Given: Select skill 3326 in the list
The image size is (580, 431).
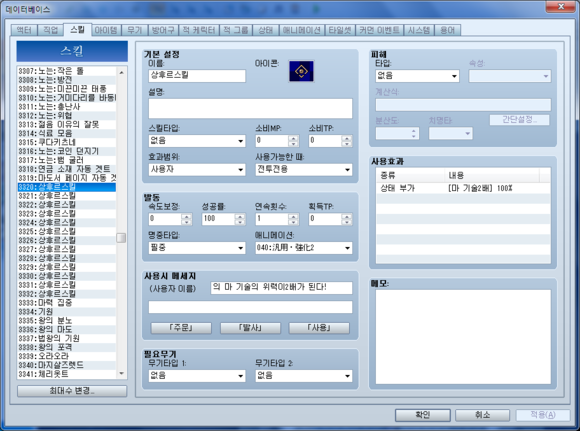Looking at the screenshot, I should point(67,240).
